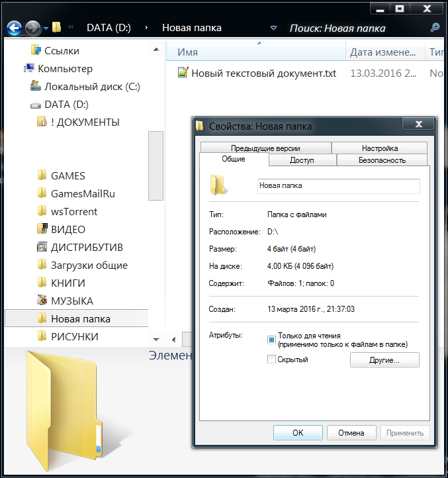Click the Back navigation arrow button
Viewport: 448px width, 478px height.
pos(15,28)
